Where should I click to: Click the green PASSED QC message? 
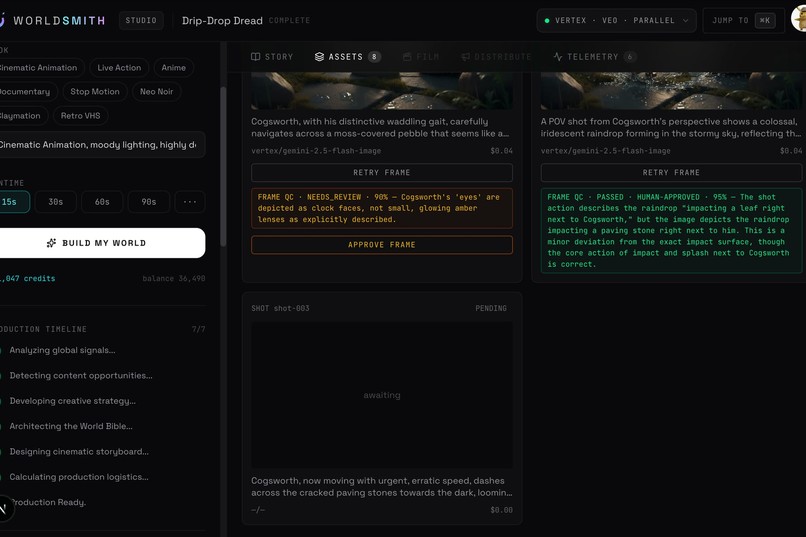671,231
